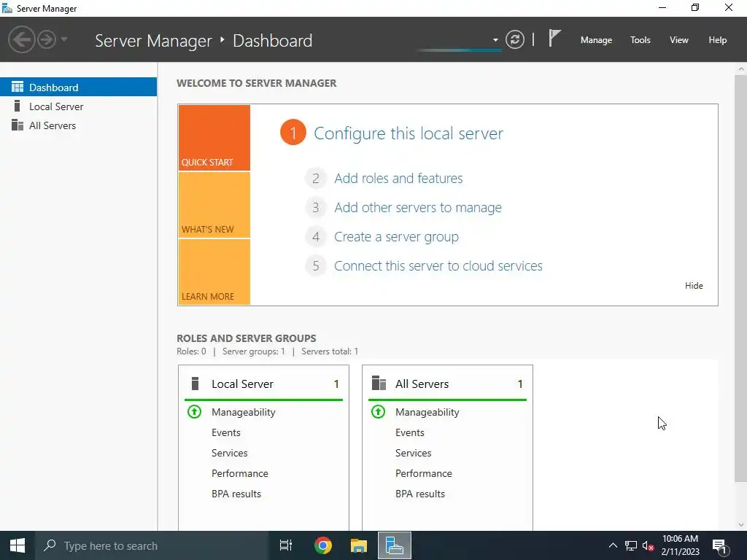The width and height of the screenshot is (747, 560).
Task: Open the WHAT'S NEW tile
Action: 214,205
